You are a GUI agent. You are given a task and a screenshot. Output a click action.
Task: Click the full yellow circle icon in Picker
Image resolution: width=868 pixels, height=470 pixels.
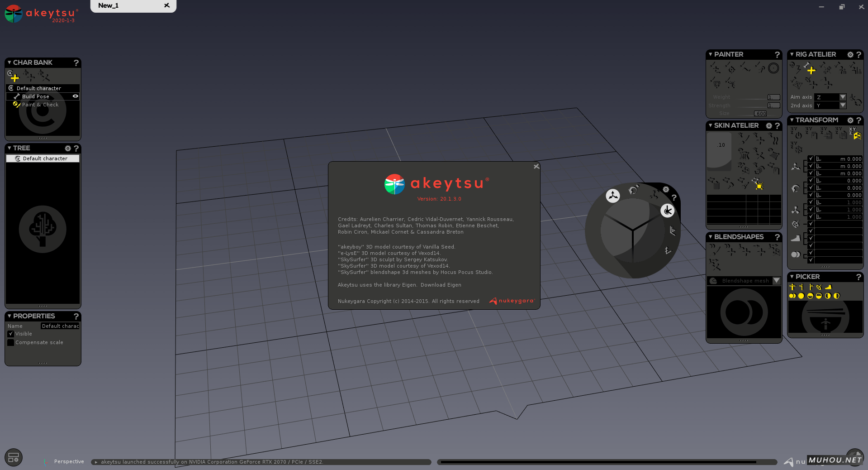coord(801,296)
